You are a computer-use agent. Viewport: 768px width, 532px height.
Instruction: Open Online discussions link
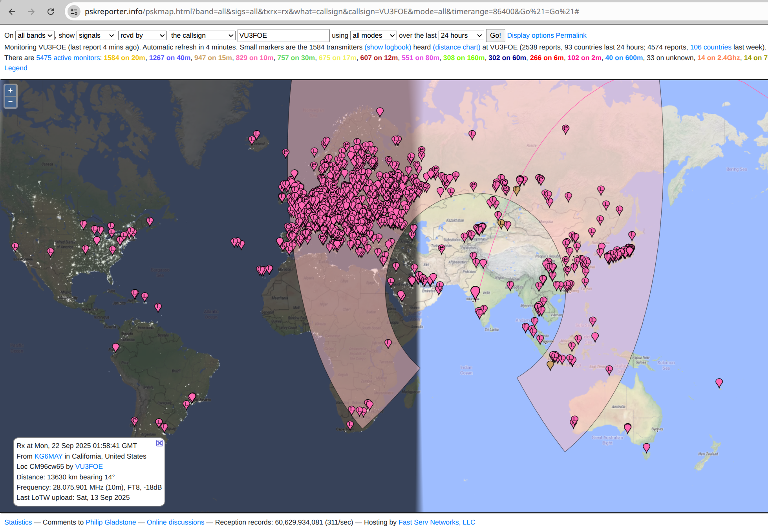pos(176,522)
